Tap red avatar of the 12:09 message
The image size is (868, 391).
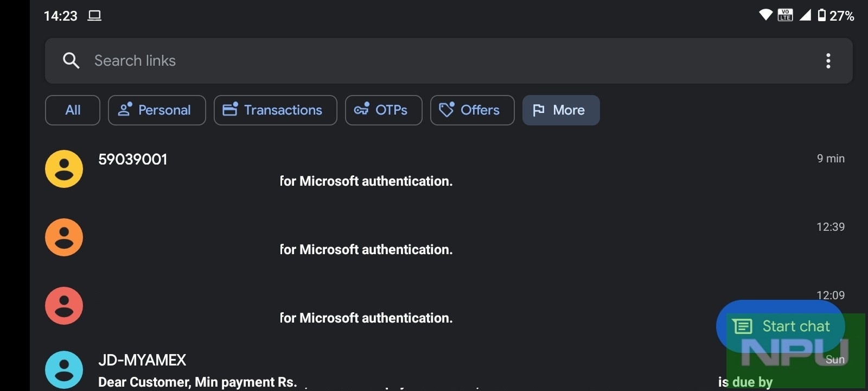[64, 306]
